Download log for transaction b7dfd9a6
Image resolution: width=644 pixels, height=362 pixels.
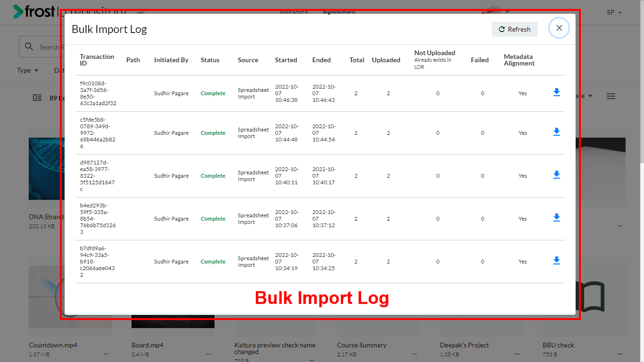556,261
